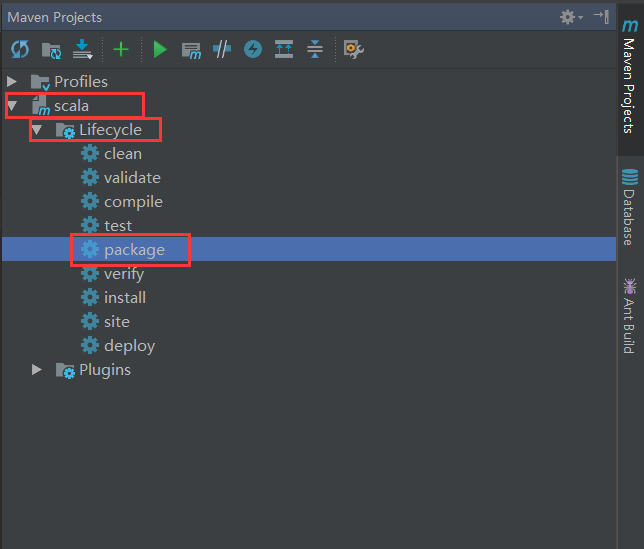
Task: Select the install lifecycle goal
Action: click(125, 298)
